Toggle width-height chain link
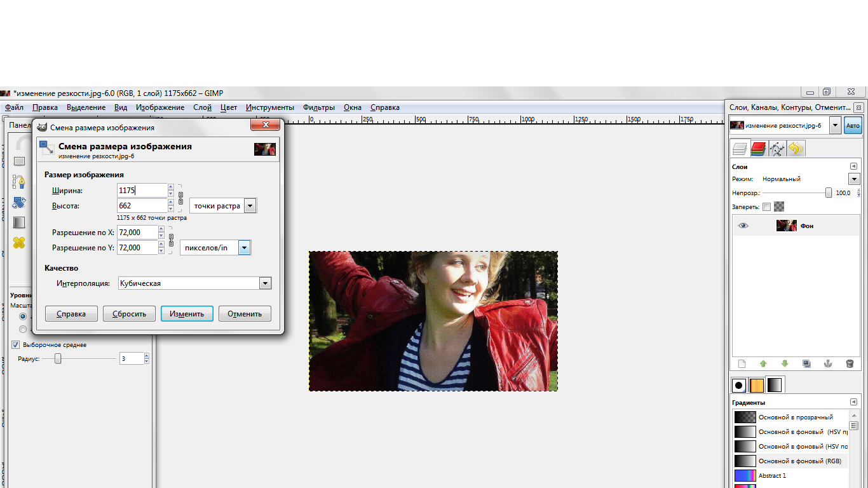 [180, 198]
